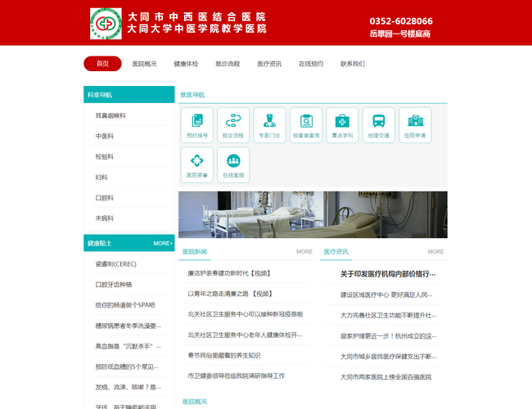Select the 检查单查询 report lookup icon
The height and width of the screenshot is (409, 532).
(x=306, y=124)
